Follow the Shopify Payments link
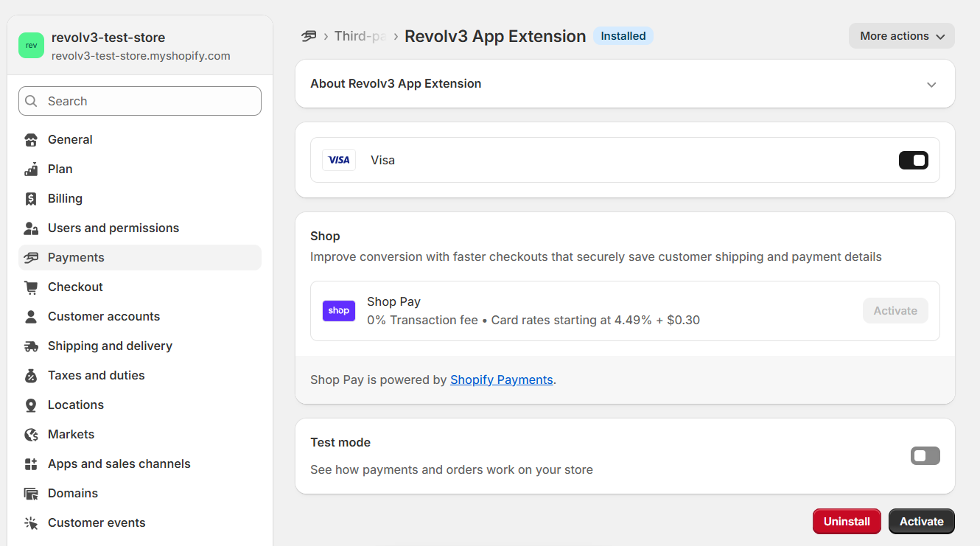 [502, 379]
